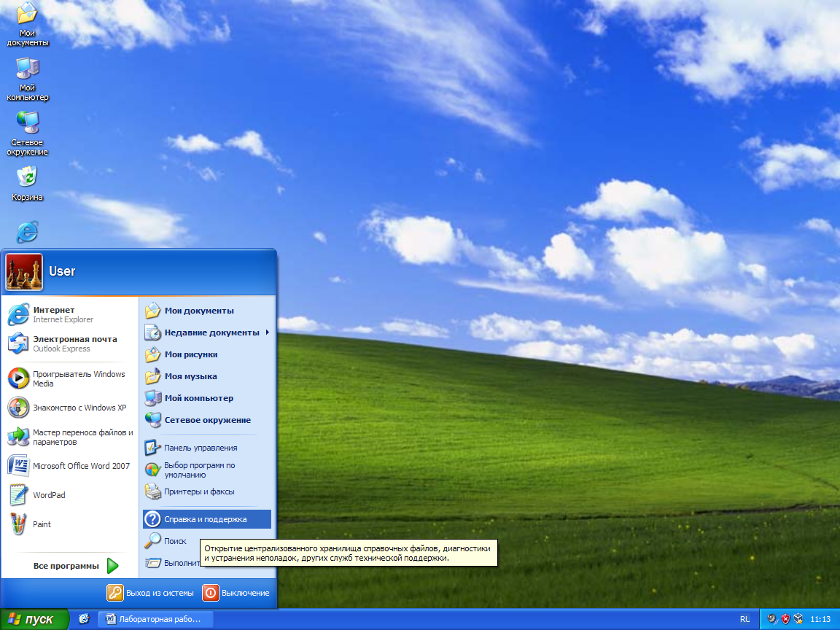Click the WordPad notepad icon

pos(18,495)
